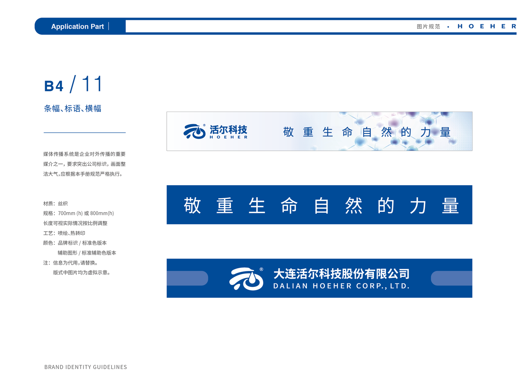Click the blue slogan text in the white banner

[367, 132]
